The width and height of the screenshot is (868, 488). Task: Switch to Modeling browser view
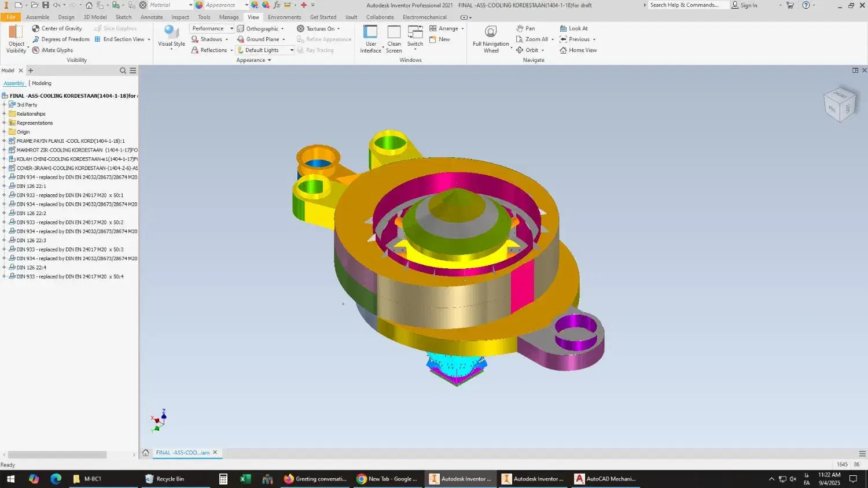(x=42, y=83)
